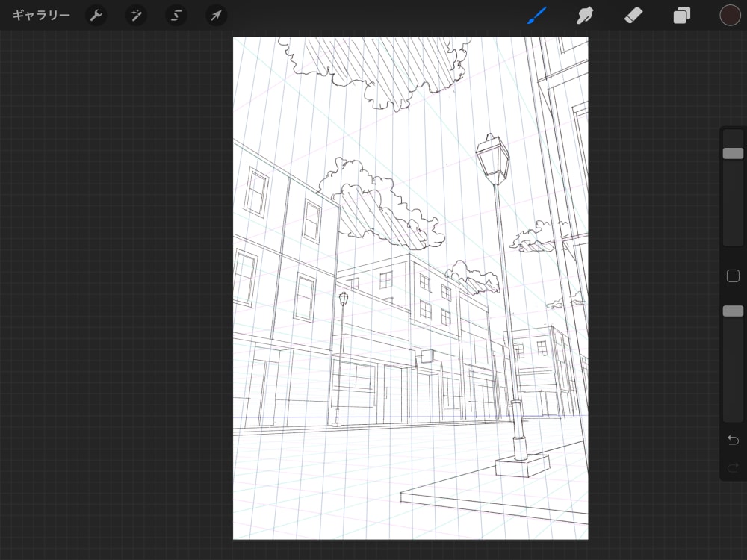This screenshot has height=560, width=747.
Task: Undo the last stroke with the sidebar arrow
Action: coord(733,440)
